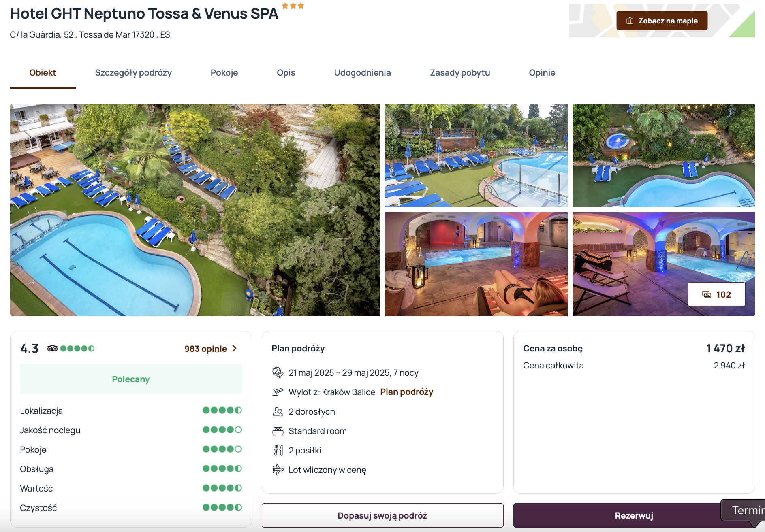Click the Rezerwuj booking button
This screenshot has width=765, height=532.
[634, 515]
